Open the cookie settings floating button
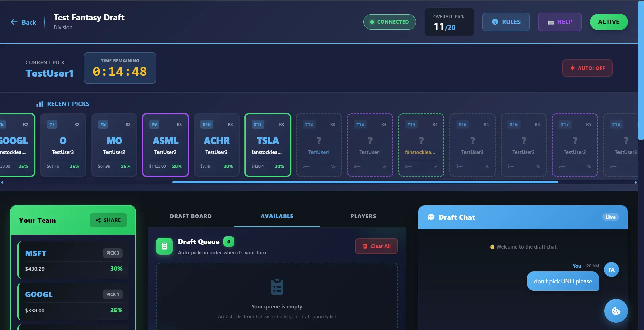 point(616,311)
